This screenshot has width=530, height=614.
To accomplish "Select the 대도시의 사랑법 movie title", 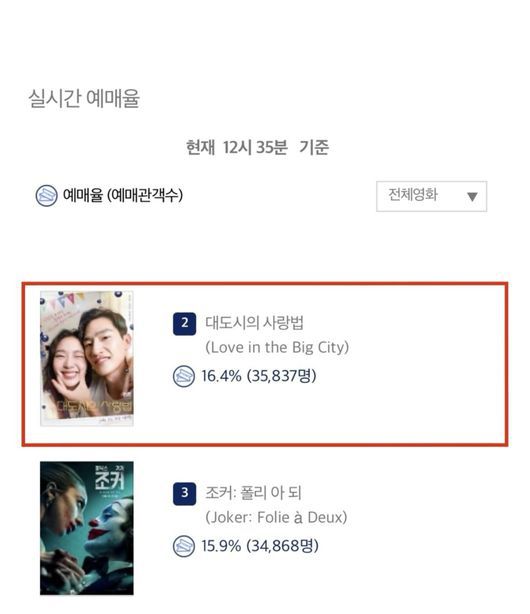I will (x=255, y=323).
